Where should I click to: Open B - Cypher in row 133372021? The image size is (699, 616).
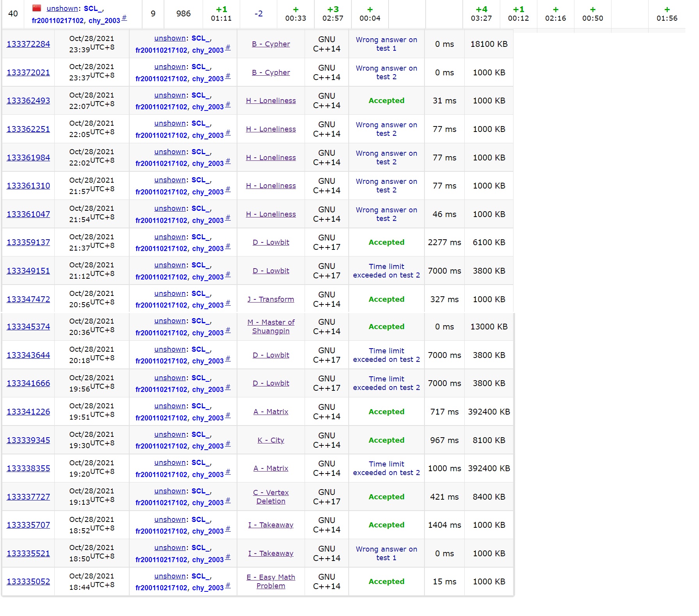point(271,73)
